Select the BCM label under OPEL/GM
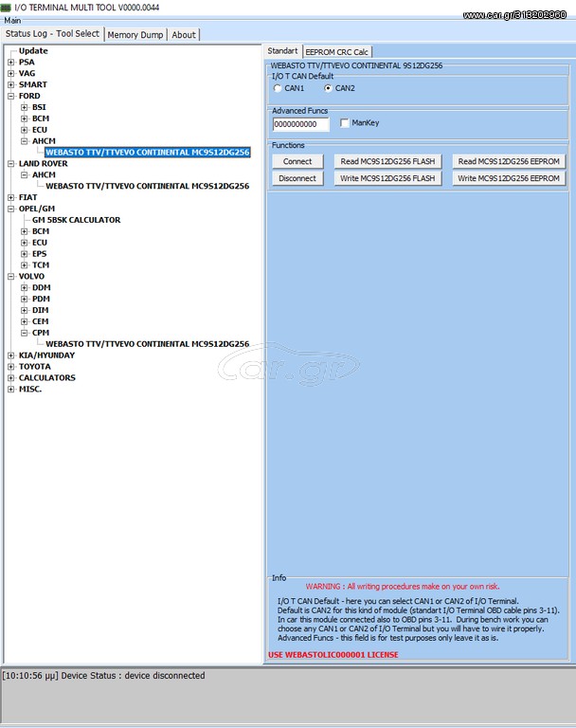The image size is (576, 728). tap(41, 231)
